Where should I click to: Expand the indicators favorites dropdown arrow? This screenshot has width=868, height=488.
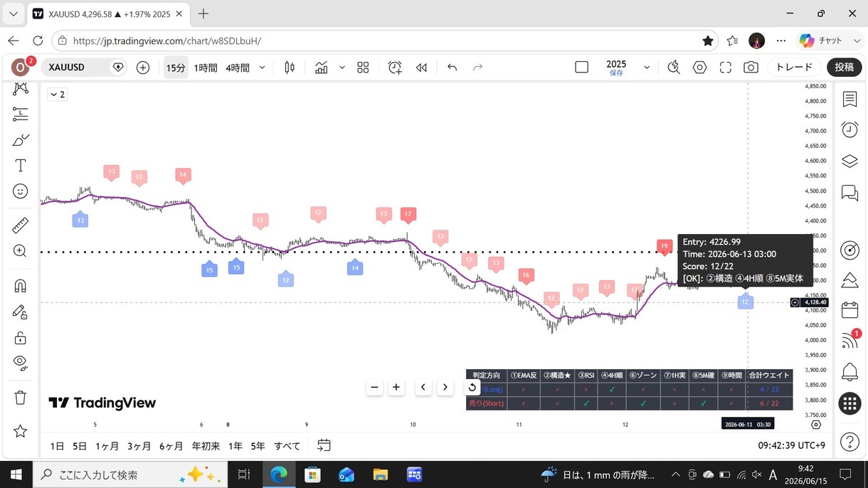coord(342,68)
